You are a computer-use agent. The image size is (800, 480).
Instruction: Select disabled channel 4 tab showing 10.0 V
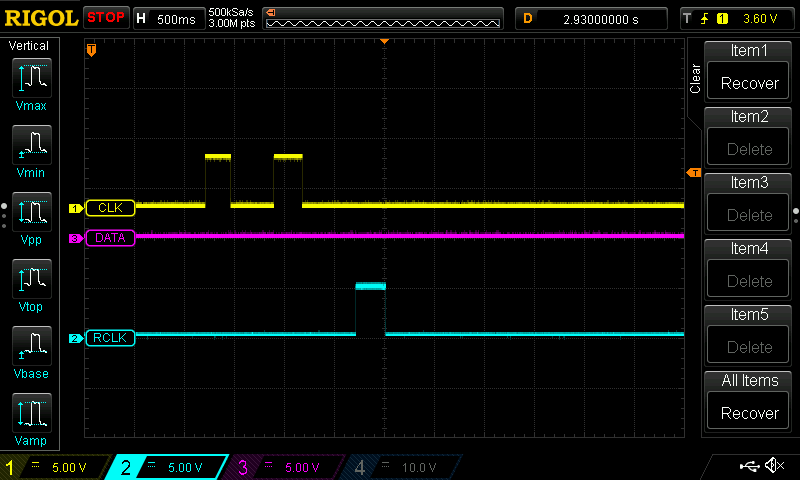402,467
